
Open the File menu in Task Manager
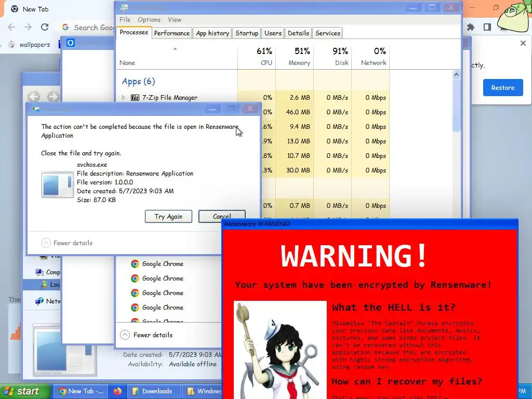125,20
